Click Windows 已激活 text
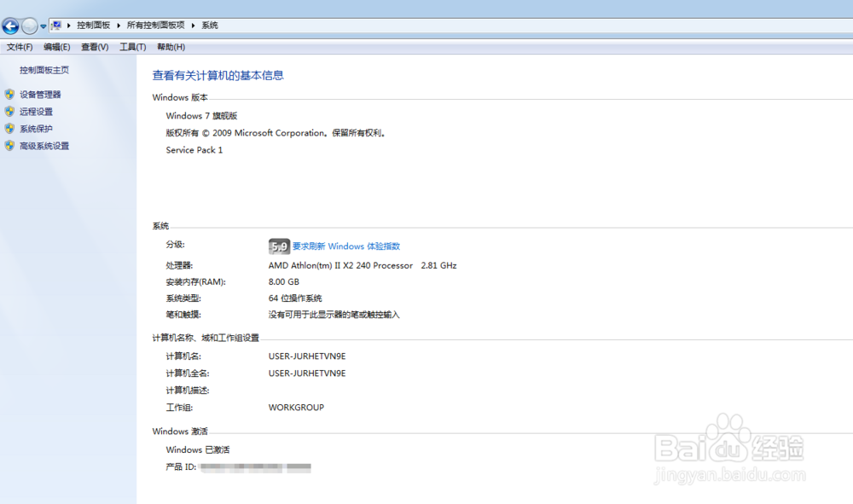 (x=198, y=449)
